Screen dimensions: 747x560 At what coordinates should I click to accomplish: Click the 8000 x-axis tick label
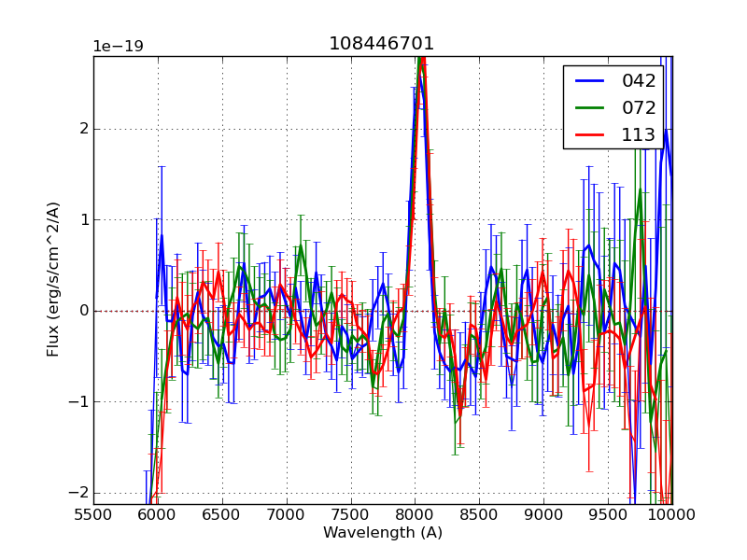click(x=415, y=515)
